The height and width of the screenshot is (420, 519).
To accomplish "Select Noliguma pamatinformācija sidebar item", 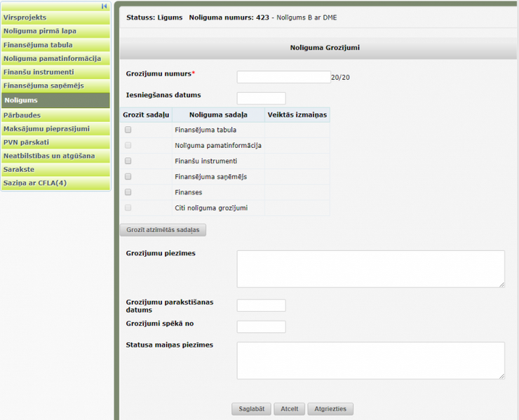I will coord(55,58).
